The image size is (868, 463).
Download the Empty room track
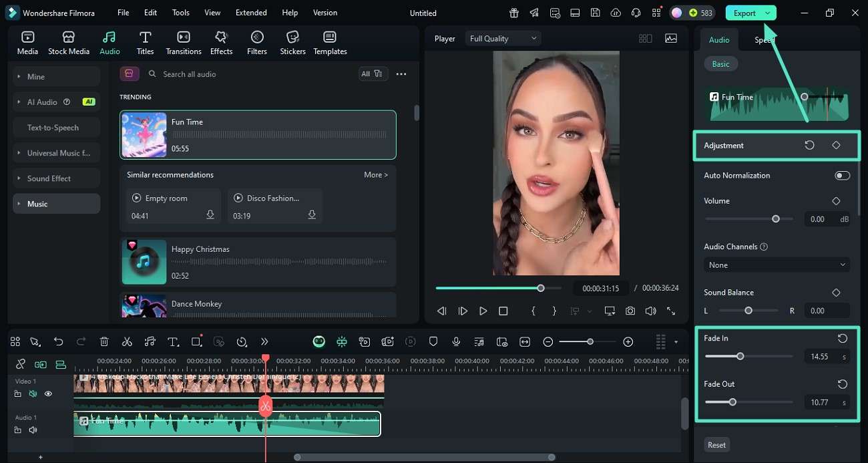click(x=210, y=215)
